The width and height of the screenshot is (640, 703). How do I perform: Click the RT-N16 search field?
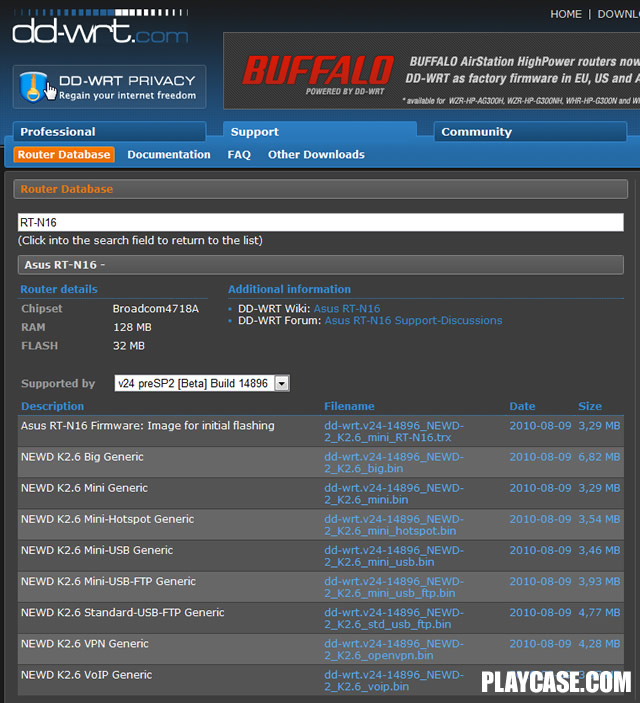point(321,222)
